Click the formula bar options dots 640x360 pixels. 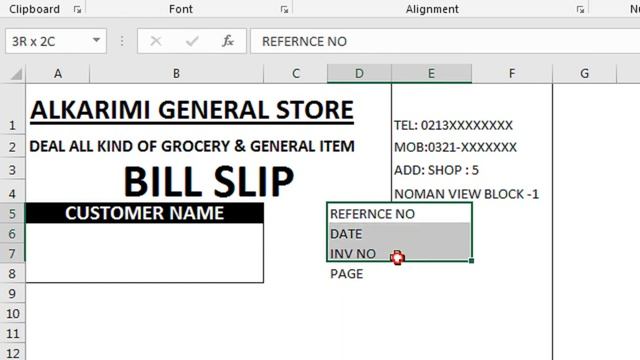tap(122, 41)
